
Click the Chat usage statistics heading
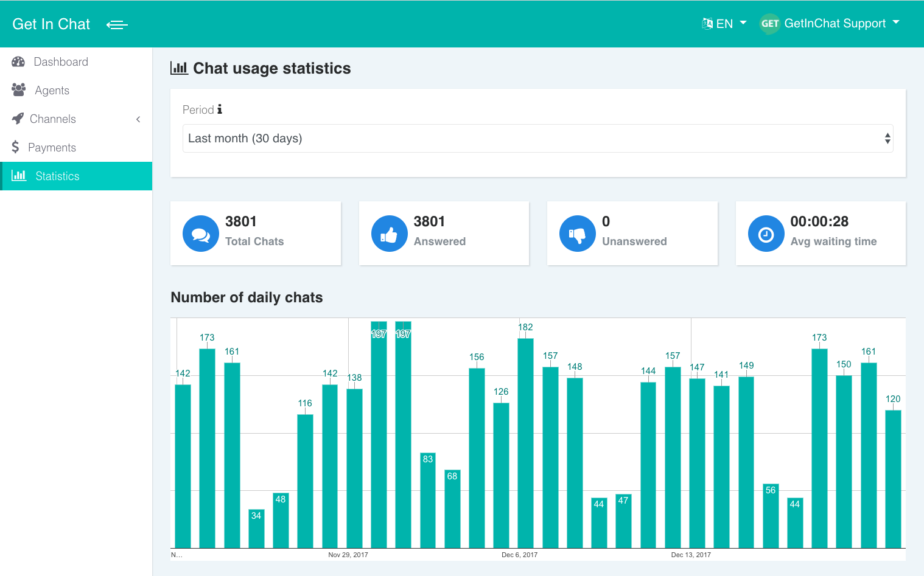pos(272,68)
